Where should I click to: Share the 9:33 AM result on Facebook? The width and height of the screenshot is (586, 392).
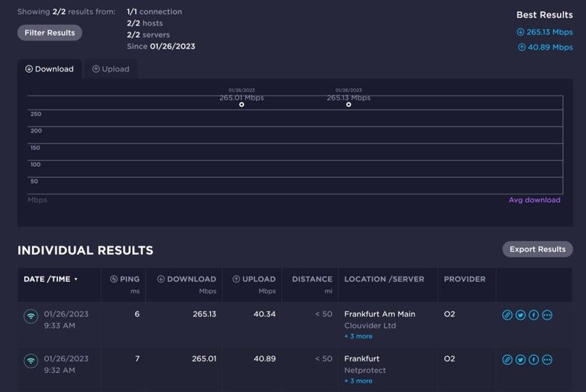click(534, 314)
